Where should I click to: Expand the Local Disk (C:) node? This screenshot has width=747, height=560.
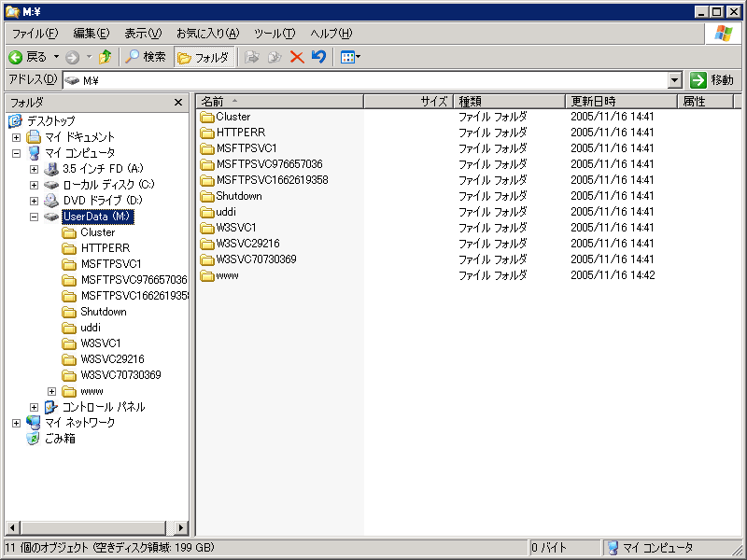[x=34, y=185]
